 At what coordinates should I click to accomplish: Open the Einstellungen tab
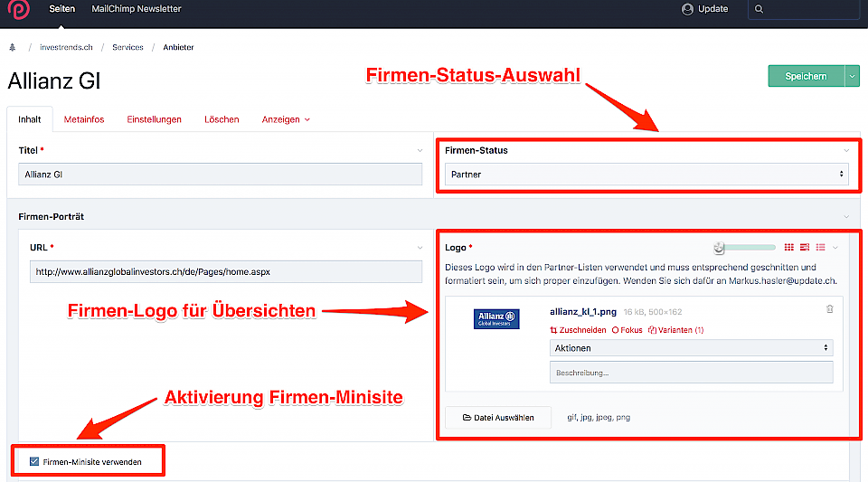click(154, 119)
